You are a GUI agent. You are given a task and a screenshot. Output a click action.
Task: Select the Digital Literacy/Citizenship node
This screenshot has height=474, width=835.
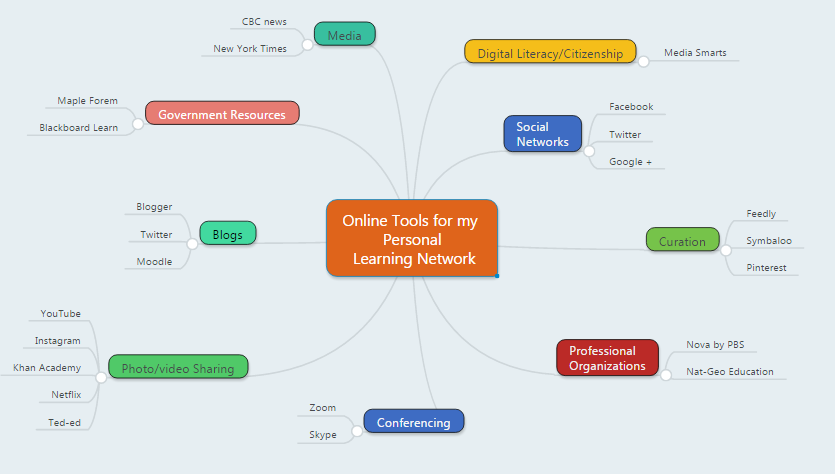[x=550, y=52]
